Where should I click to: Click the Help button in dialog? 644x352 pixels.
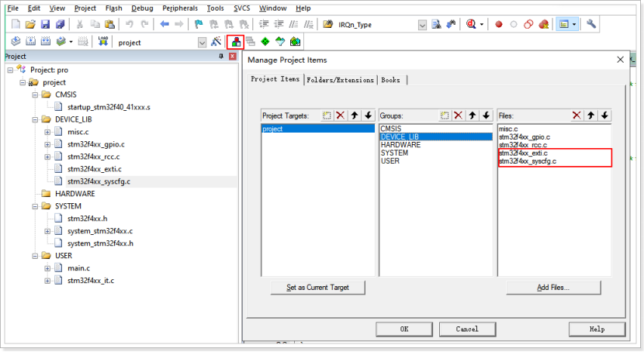point(597,329)
